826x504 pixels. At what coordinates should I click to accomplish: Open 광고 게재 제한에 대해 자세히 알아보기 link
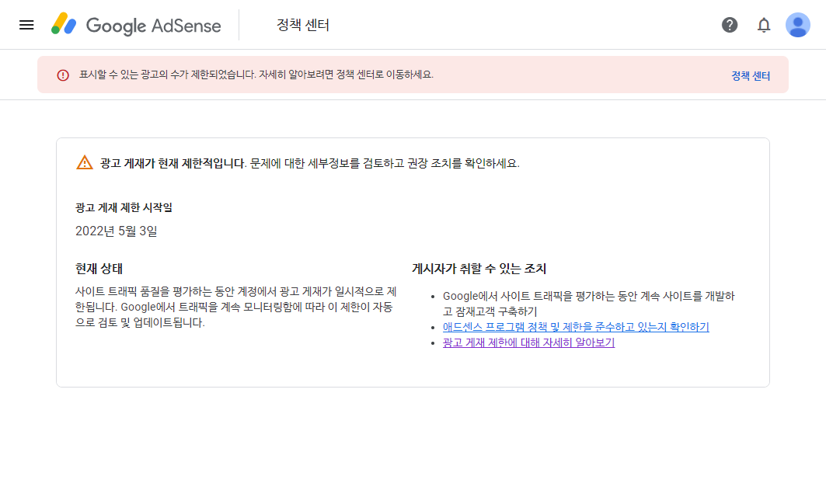pyautogui.click(x=528, y=342)
